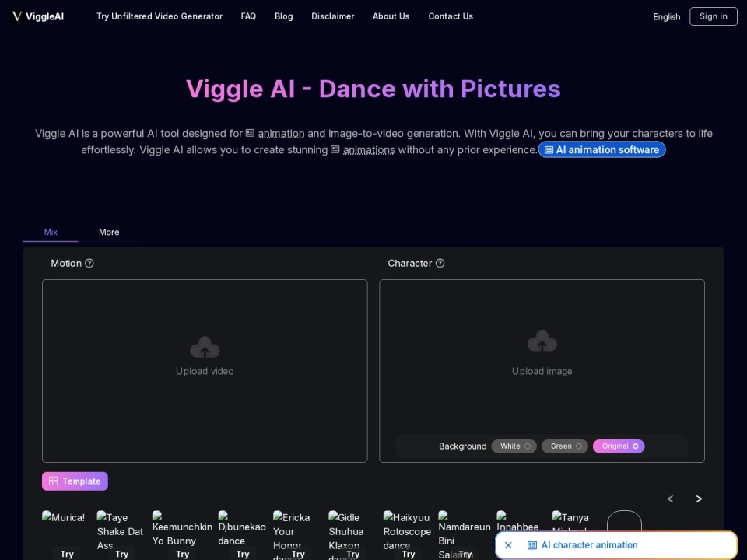Click the upload video cloud icon

[205, 347]
